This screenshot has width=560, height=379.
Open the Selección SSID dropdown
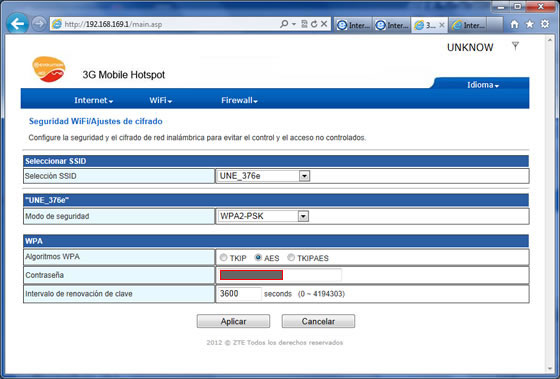coord(263,176)
